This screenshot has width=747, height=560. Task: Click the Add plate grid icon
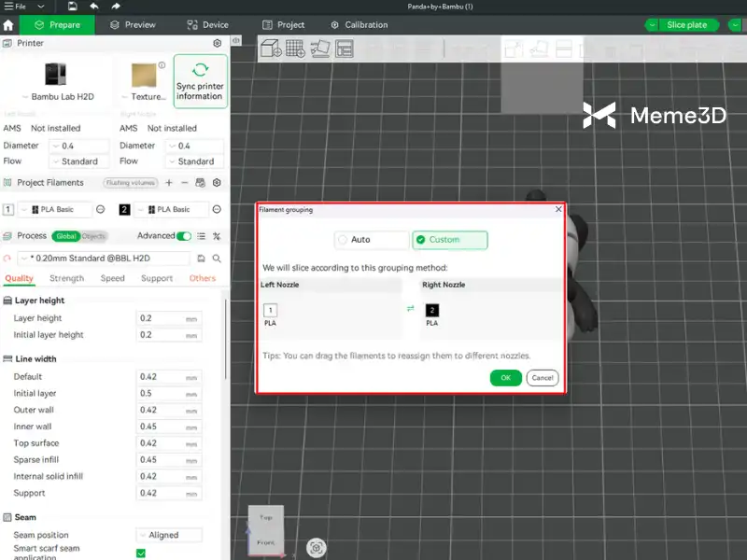point(295,49)
